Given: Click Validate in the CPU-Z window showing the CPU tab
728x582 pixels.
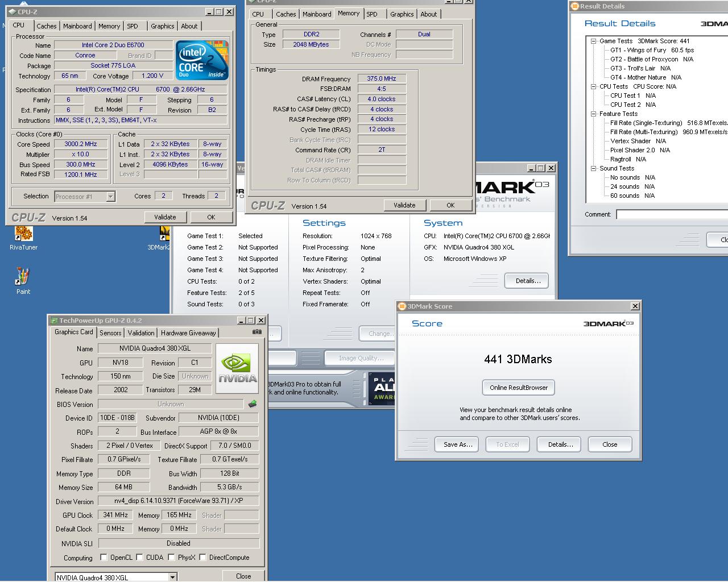Looking at the screenshot, I should tap(165, 217).
